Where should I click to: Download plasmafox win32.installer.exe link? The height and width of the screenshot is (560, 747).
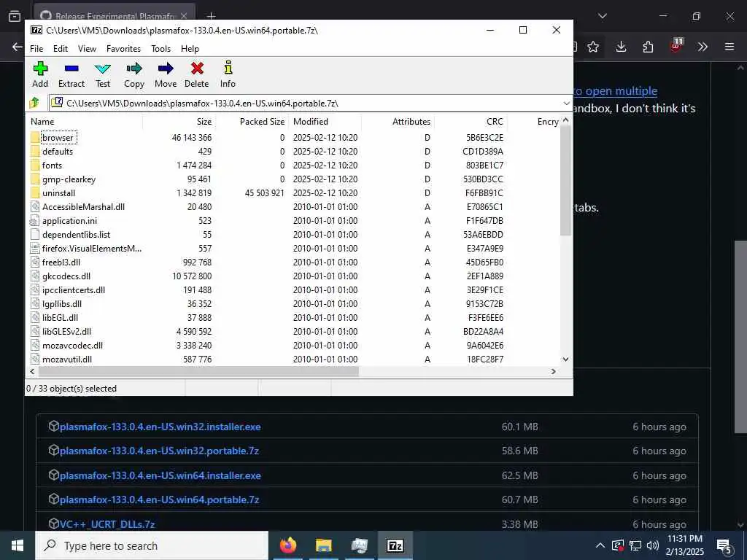pyautogui.click(x=160, y=427)
